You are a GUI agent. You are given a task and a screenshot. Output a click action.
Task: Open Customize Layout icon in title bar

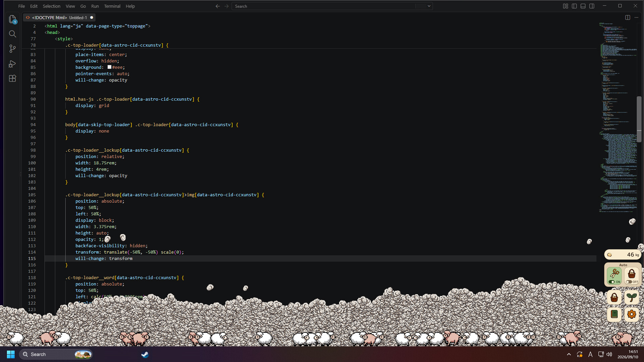pyautogui.click(x=566, y=6)
